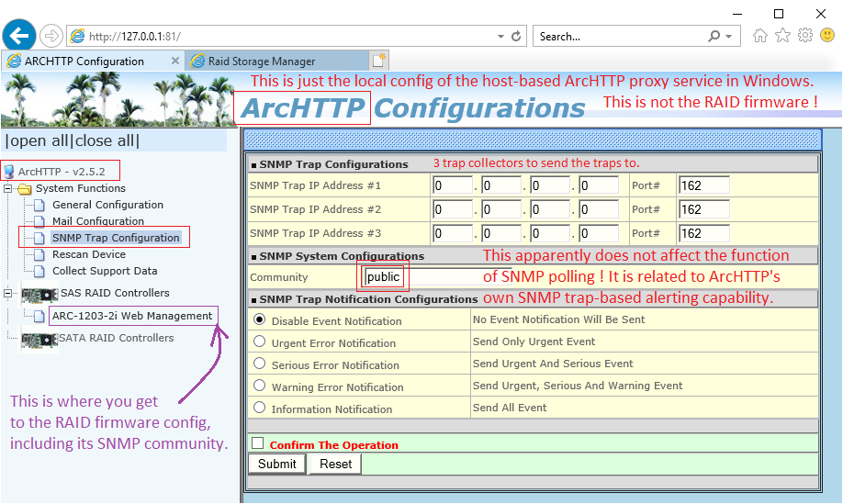Click the browser Back arrow button
This screenshot has height=504, width=843.
[x=19, y=36]
